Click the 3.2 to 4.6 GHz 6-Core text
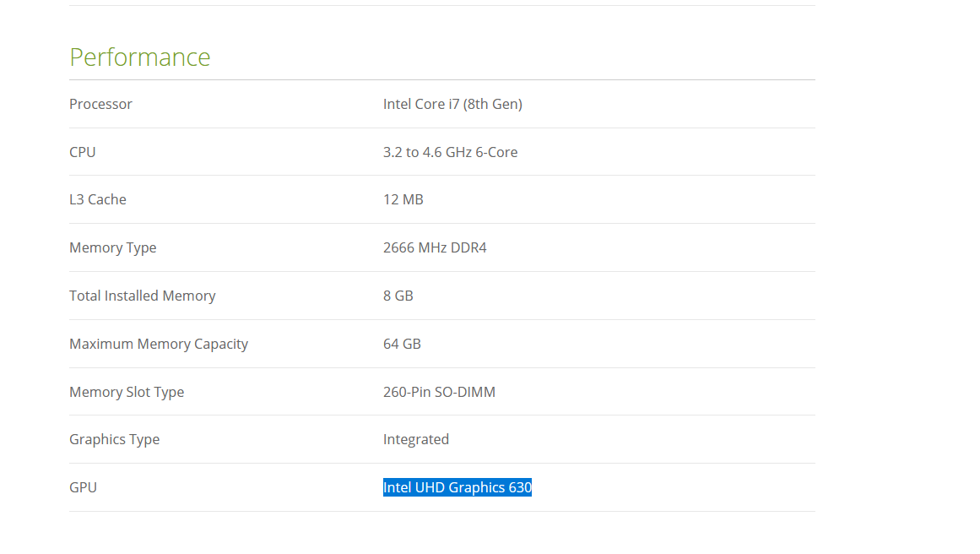The height and width of the screenshot is (554, 980). [x=450, y=152]
